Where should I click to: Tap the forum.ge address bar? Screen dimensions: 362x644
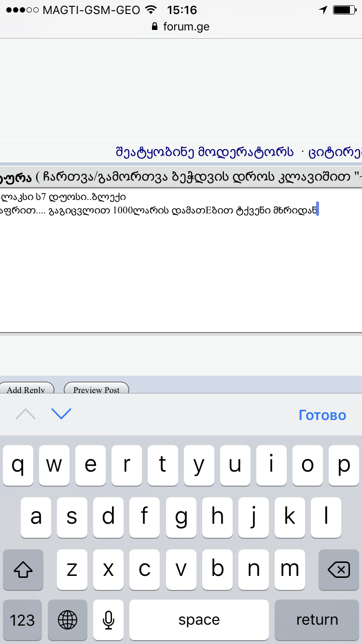pyautogui.click(x=181, y=27)
